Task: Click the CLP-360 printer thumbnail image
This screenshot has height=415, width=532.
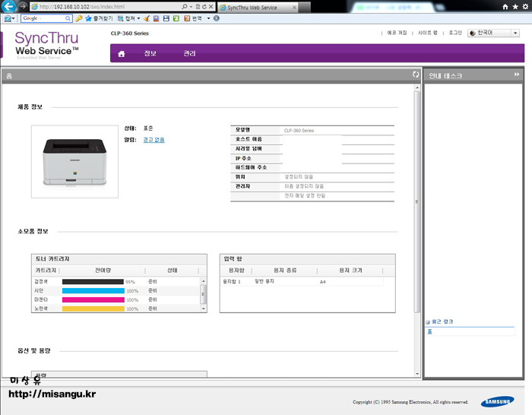Action: (x=74, y=162)
